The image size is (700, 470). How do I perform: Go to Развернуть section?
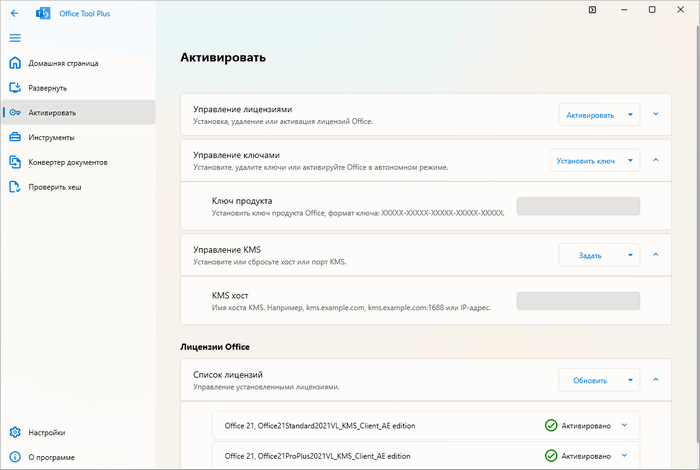48,88
